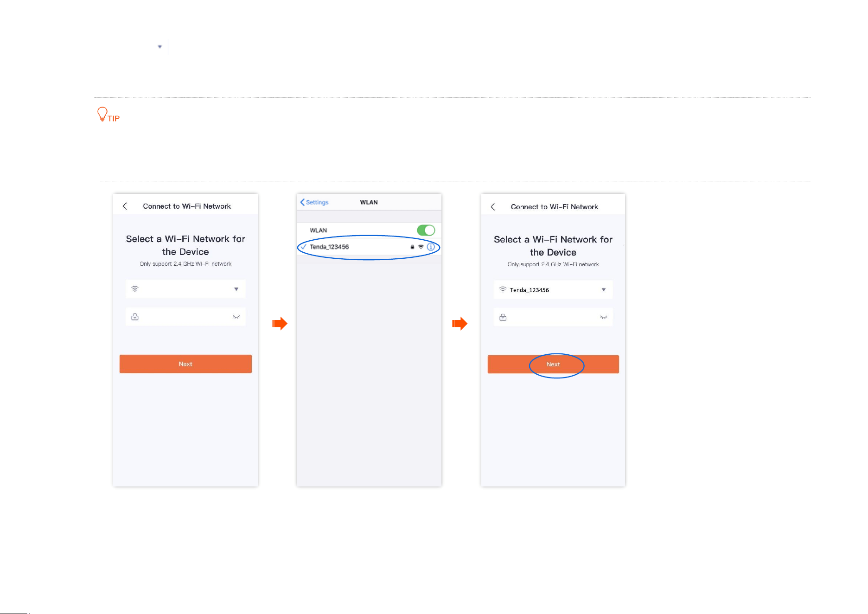Click the Wi-Fi icon in empty network field

[x=135, y=289]
